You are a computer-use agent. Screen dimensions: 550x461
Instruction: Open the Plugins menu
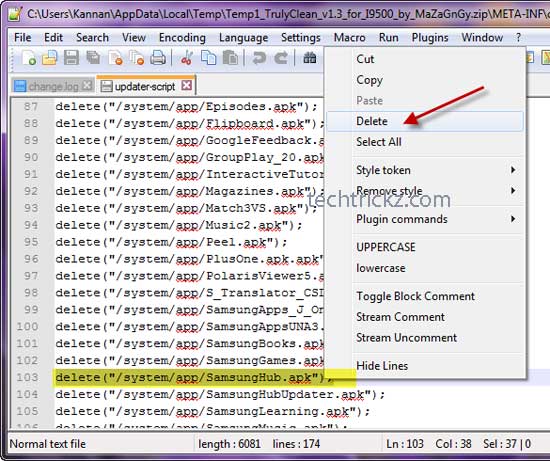click(x=430, y=37)
